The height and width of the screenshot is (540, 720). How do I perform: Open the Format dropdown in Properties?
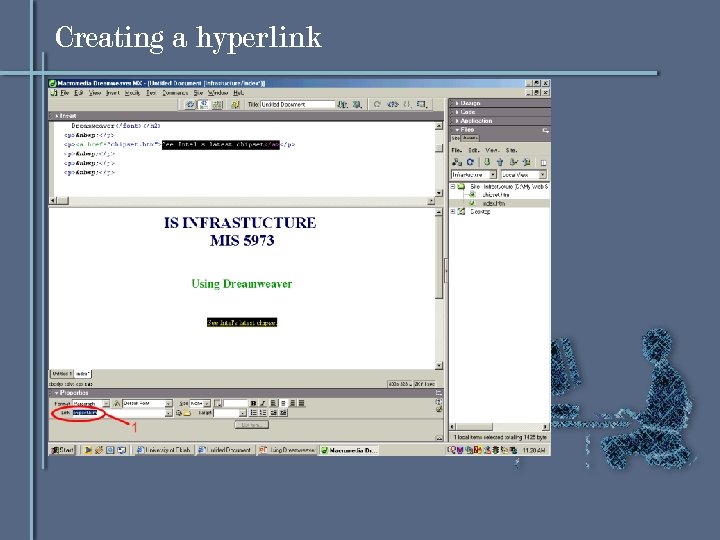[106, 403]
